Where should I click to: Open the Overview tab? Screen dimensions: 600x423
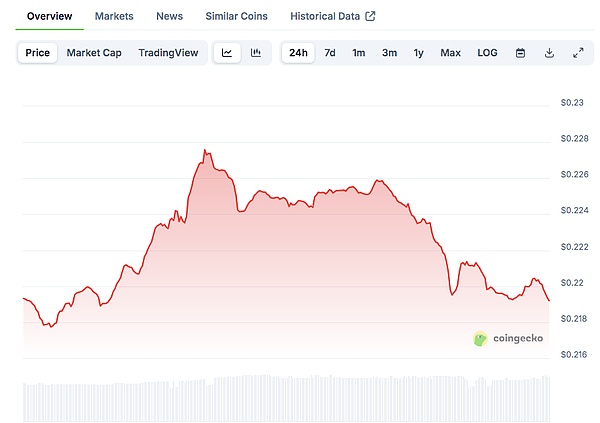point(49,16)
